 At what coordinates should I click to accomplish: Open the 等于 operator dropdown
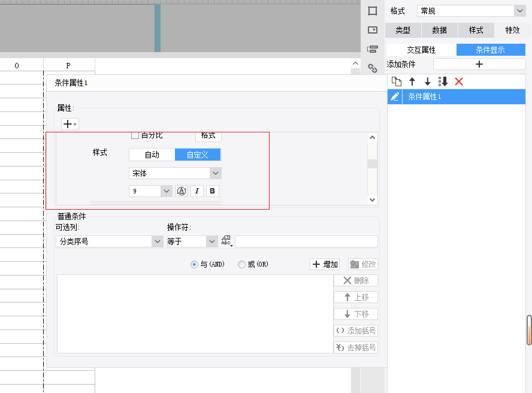211,241
